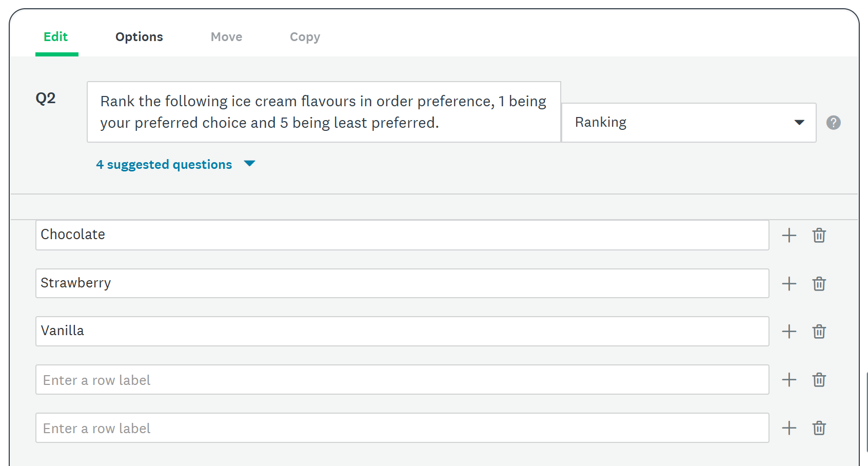Delete the Chocolate row
868x466 pixels.
point(819,236)
